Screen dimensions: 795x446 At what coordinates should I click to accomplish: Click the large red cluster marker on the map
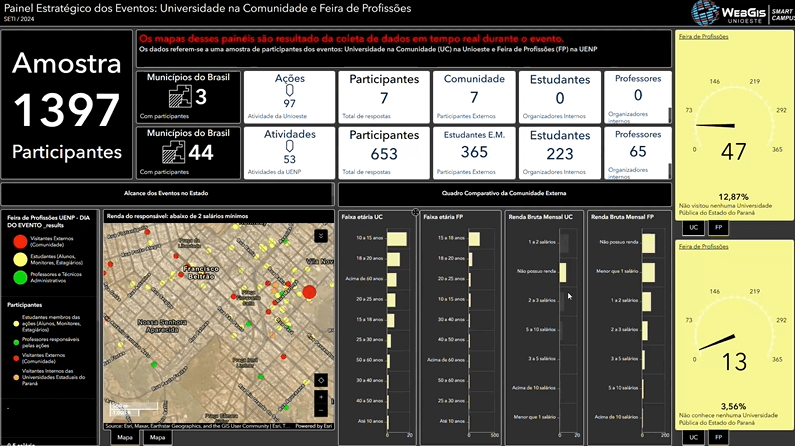pyautogui.click(x=309, y=292)
